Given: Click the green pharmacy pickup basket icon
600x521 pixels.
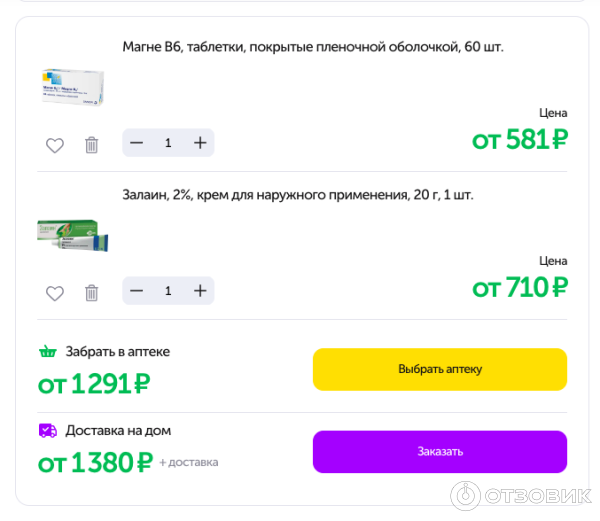Looking at the screenshot, I should point(47,352).
